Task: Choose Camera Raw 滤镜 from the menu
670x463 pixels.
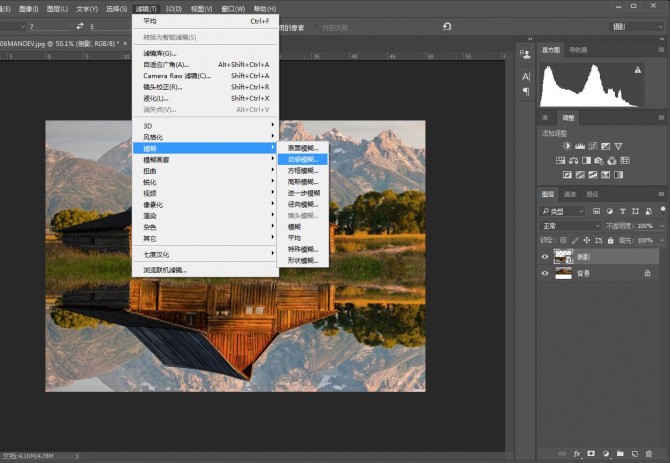Action: tap(176, 75)
